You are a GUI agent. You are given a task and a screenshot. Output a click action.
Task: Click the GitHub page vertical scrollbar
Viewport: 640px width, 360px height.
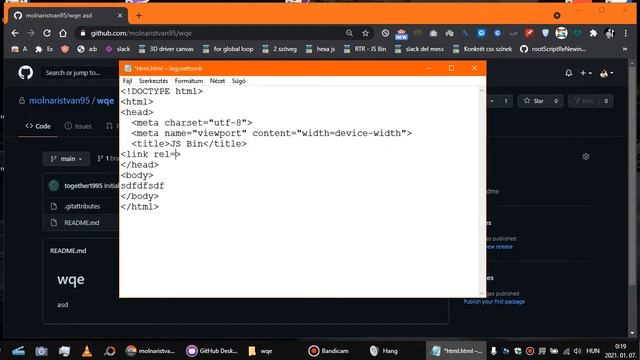pos(633,198)
